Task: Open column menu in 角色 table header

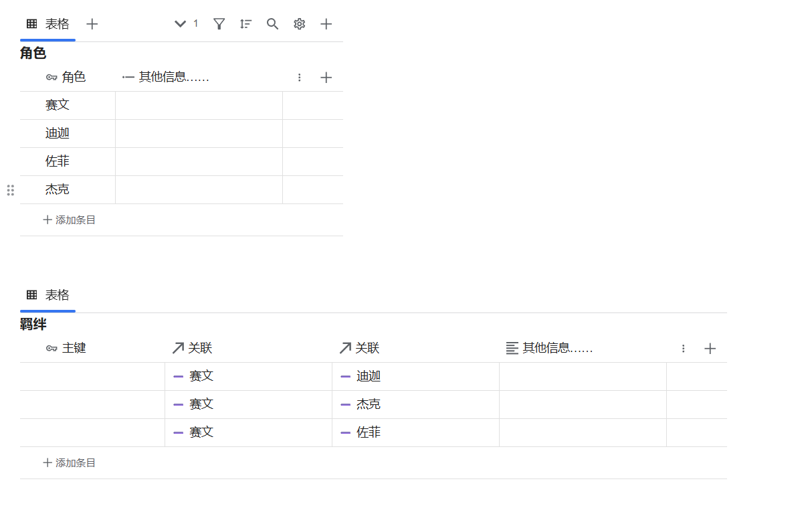Action: point(299,78)
